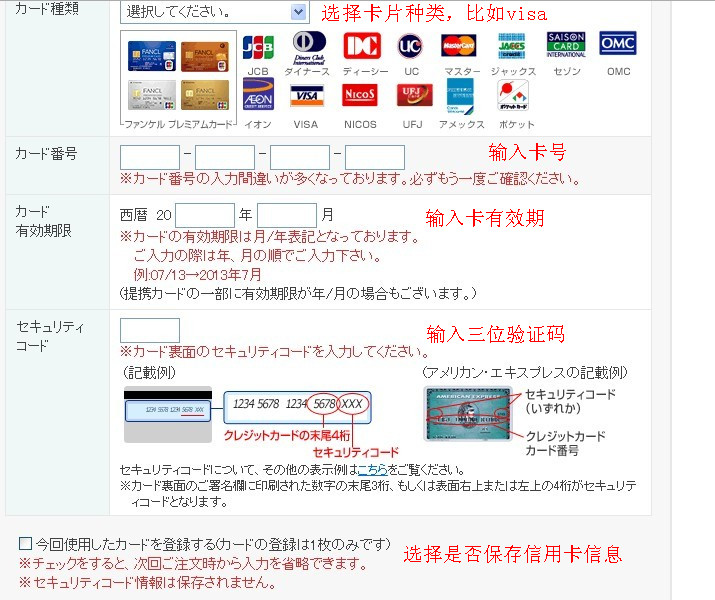Focus the first card number field

pyautogui.click(x=150, y=157)
